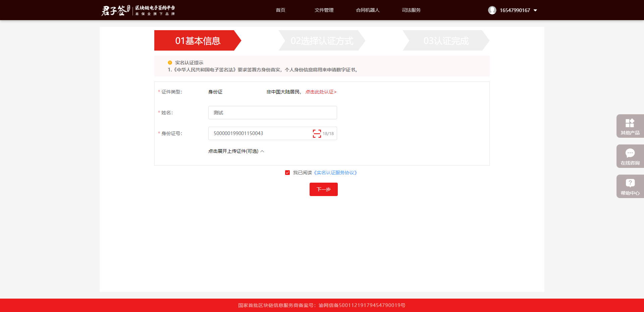The image size is (644, 312).
Task: Uncheck the 我已阅读 agreement checkbox
Action: 287,173
